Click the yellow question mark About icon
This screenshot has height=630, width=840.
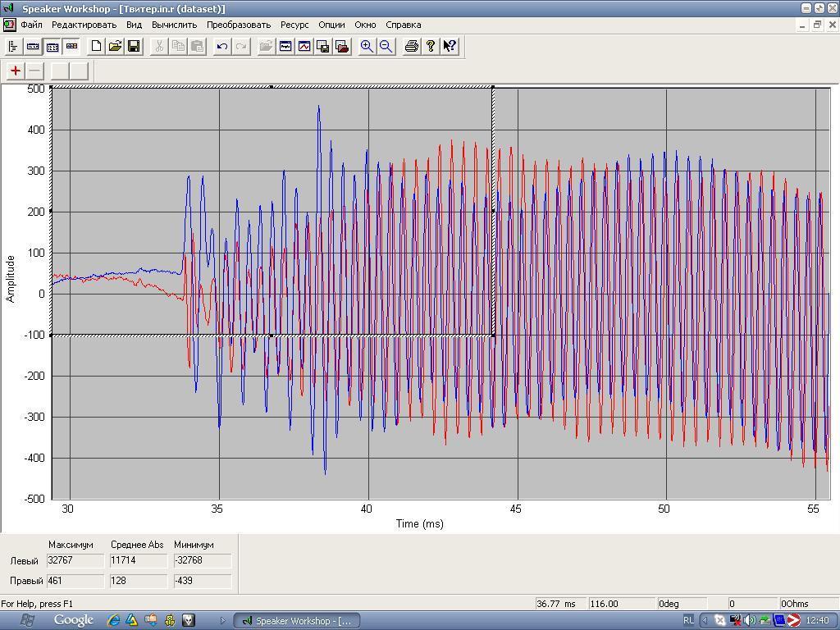coord(431,47)
